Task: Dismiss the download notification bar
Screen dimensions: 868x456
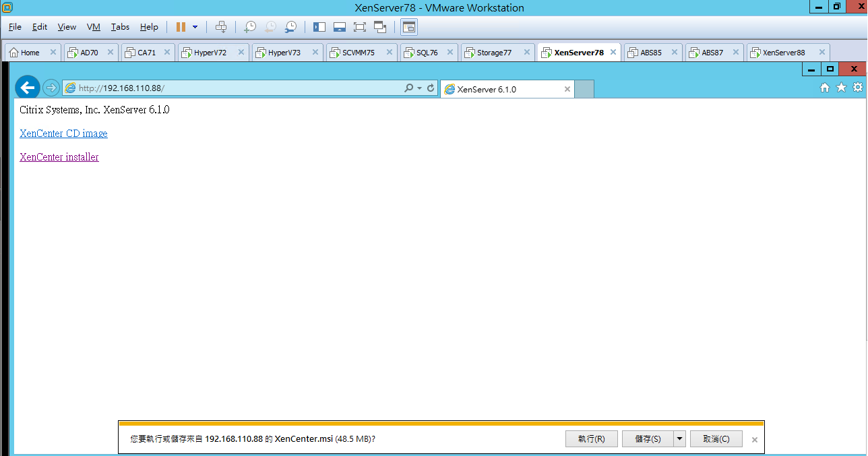Action: pyautogui.click(x=755, y=440)
